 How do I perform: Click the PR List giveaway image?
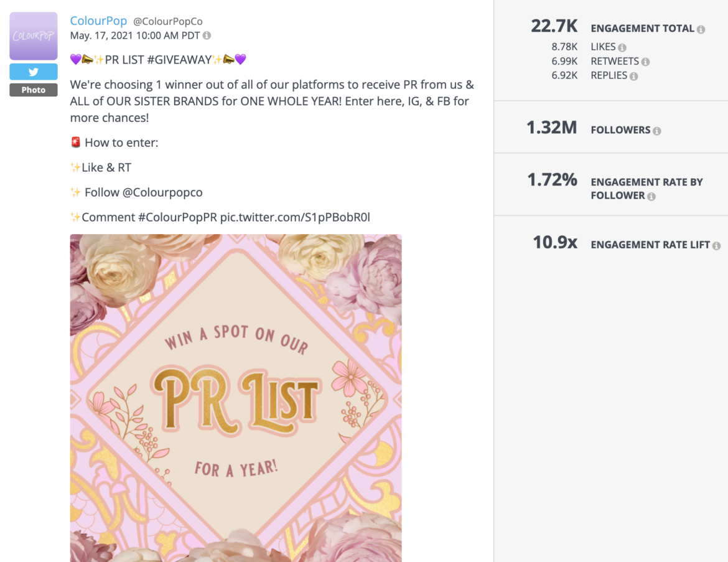point(236,398)
